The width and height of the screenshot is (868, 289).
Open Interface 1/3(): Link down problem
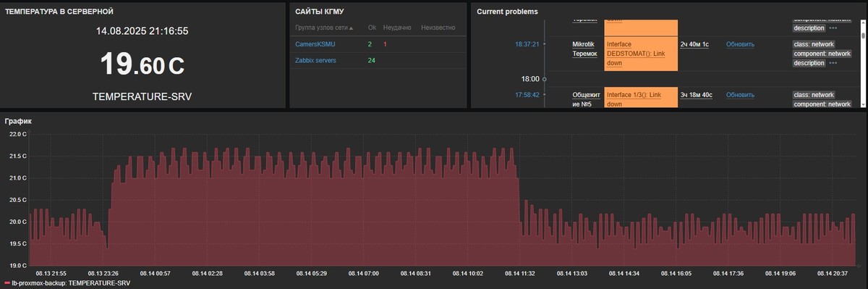point(634,99)
